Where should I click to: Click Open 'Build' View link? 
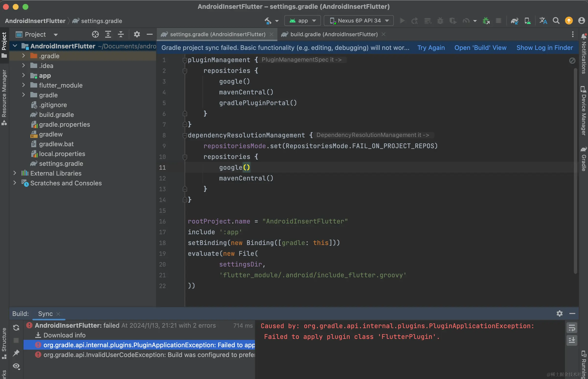(x=480, y=48)
